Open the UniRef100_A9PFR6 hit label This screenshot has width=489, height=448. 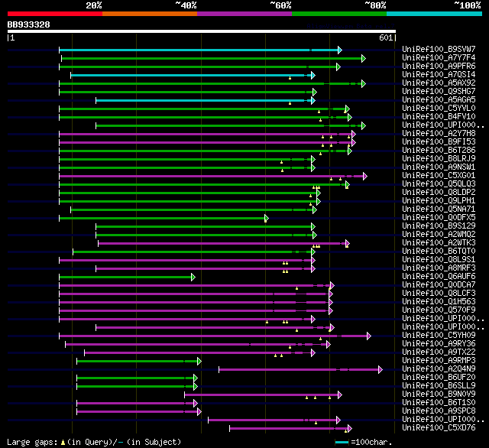click(x=439, y=67)
